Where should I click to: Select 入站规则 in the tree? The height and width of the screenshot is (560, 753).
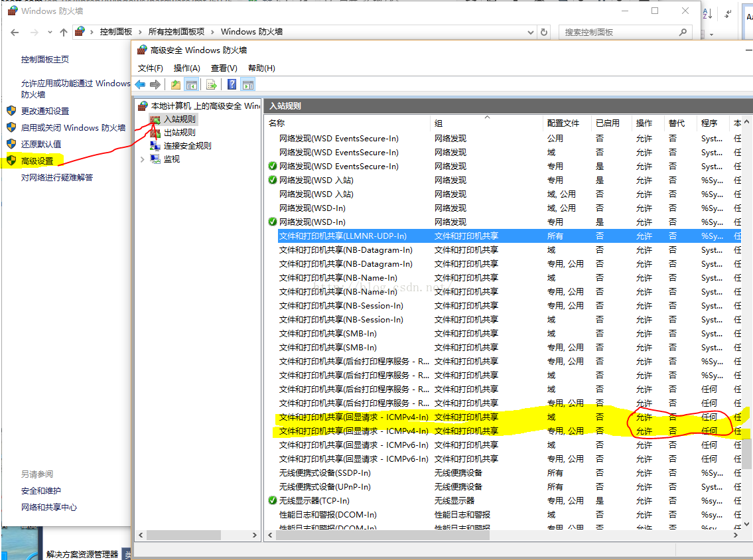179,119
